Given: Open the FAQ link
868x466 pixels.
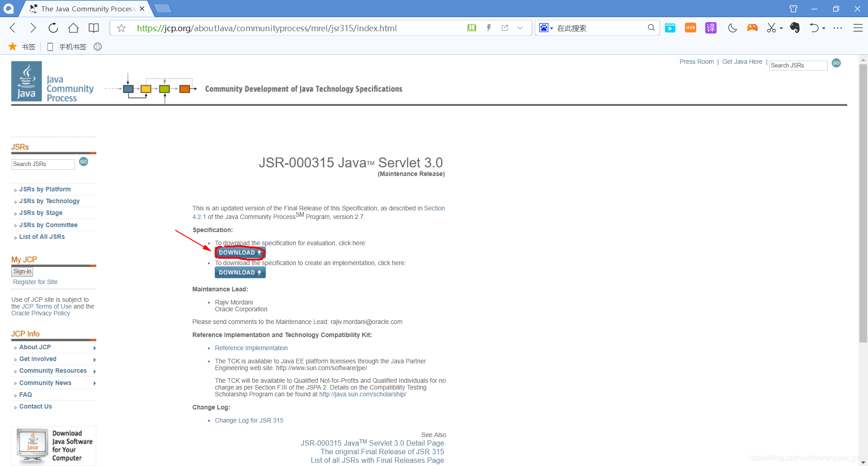Looking at the screenshot, I should coord(25,395).
